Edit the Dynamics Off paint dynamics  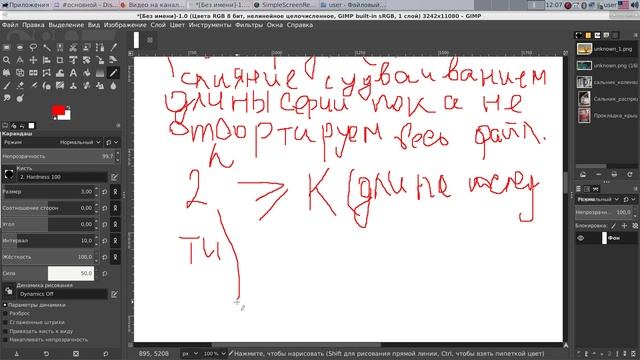coord(114,294)
